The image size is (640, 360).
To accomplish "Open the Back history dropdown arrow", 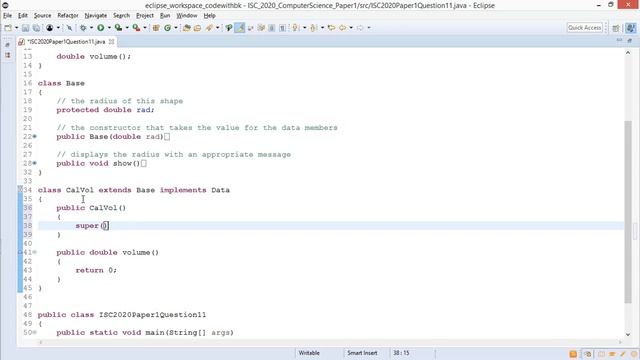I will click(351, 28).
